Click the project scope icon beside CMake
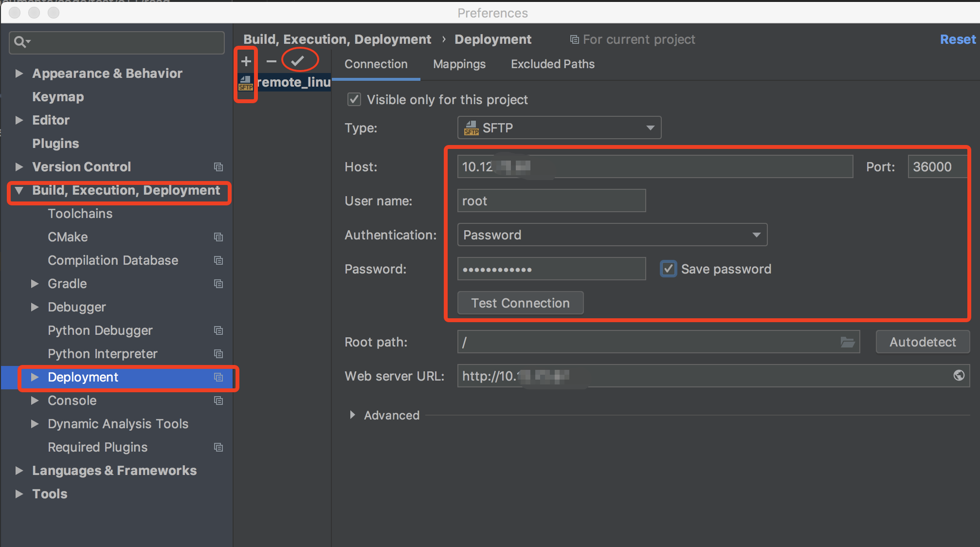This screenshot has width=980, height=547. [x=218, y=237]
